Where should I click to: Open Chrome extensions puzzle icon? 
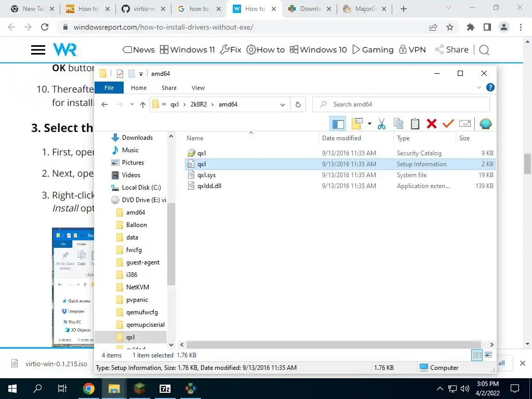471,27
